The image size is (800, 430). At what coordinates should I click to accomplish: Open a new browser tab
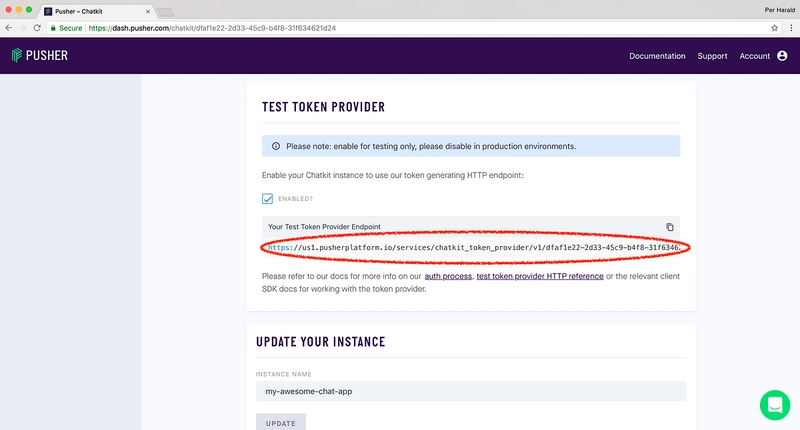(x=165, y=12)
